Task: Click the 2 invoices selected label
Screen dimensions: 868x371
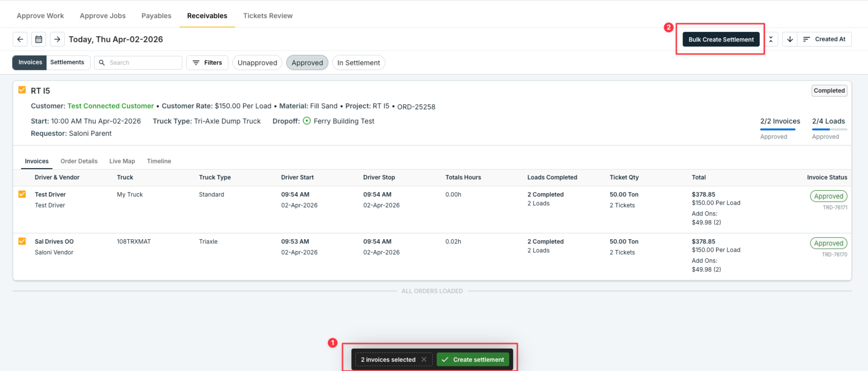Action: pos(388,359)
